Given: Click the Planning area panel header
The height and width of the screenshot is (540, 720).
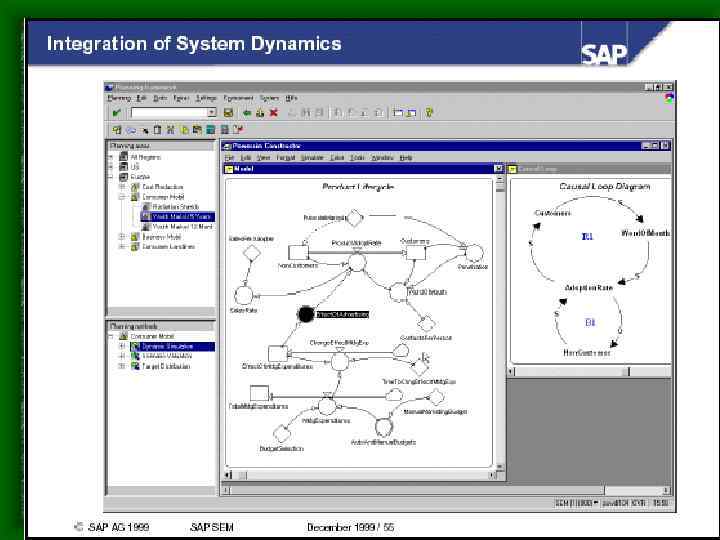Looking at the screenshot, I should pos(161,146).
